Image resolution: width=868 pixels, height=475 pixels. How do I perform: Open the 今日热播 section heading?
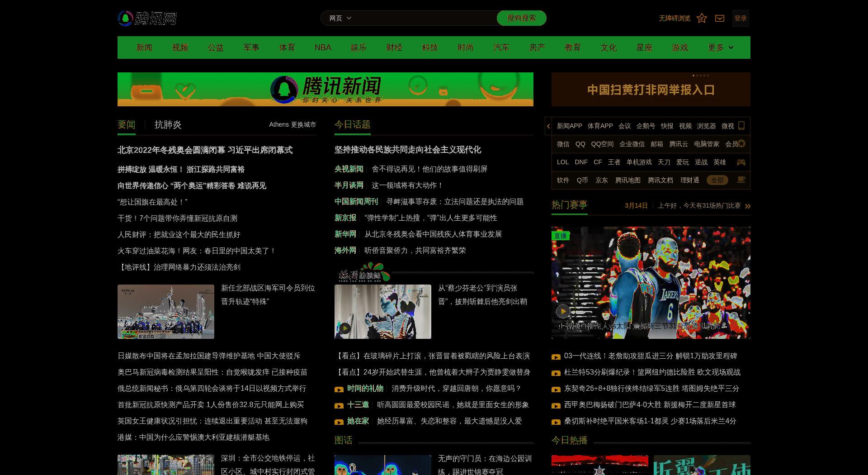click(569, 440)
